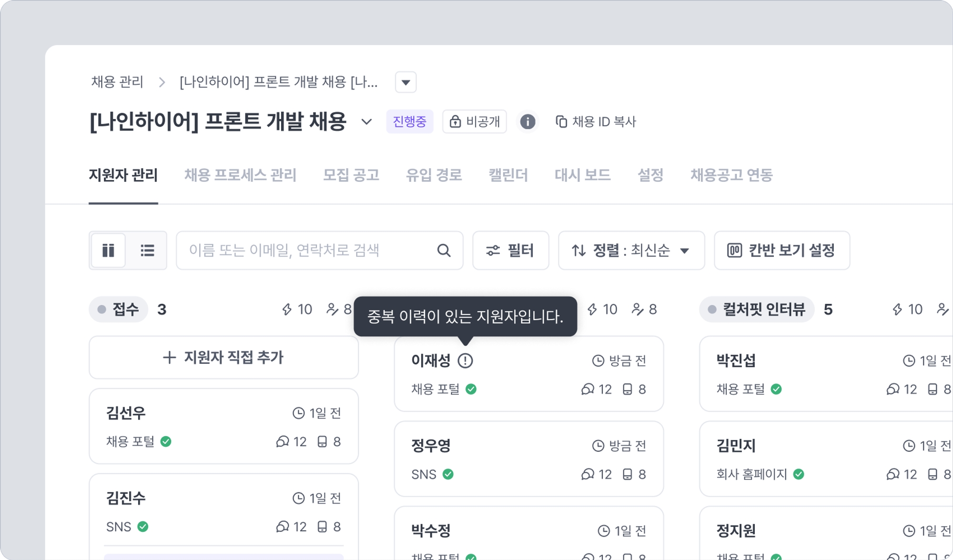Click the lightning icon in 접수 column header

tap(287, 310)
